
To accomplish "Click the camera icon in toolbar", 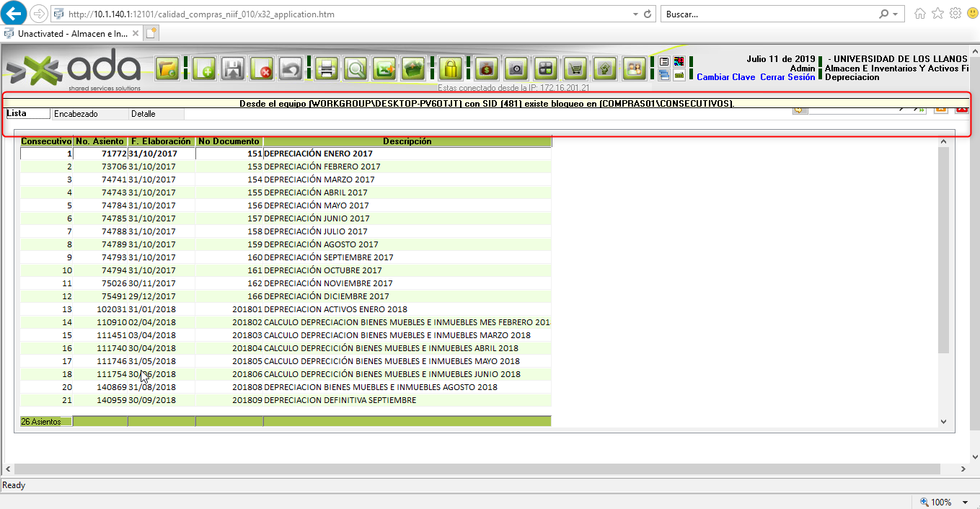I will tap(516, 69).
